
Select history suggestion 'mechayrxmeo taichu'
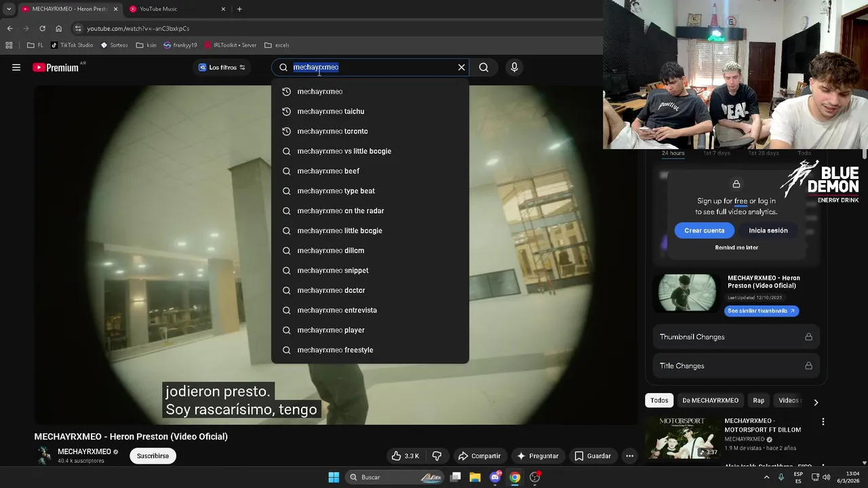(370, 111)
